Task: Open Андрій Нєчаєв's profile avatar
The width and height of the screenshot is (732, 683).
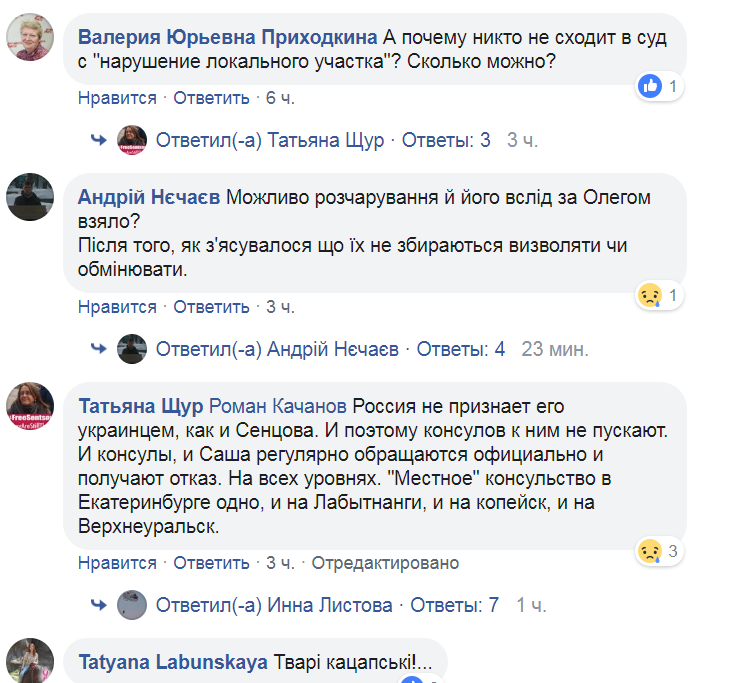Action: coord(29,197)
